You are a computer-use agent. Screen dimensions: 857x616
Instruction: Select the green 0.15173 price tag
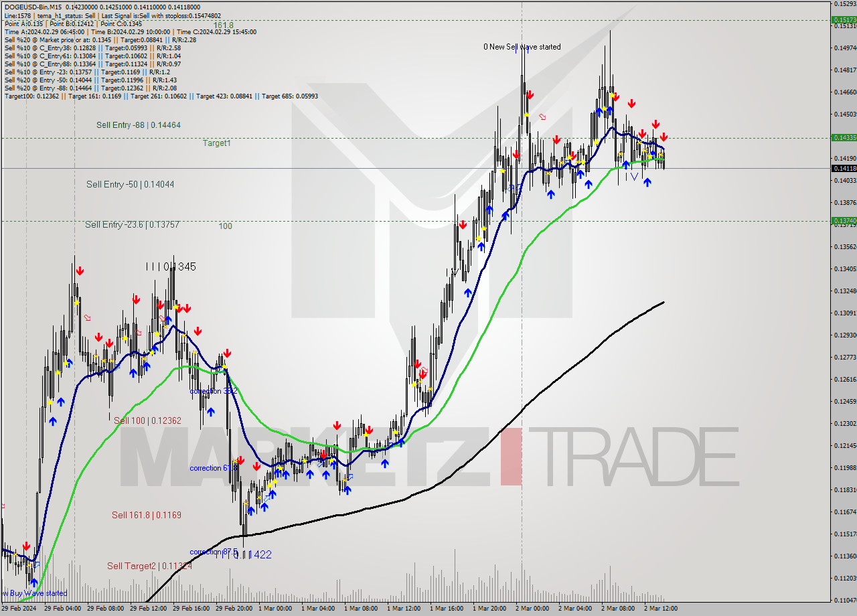click(x=844, y=20)
